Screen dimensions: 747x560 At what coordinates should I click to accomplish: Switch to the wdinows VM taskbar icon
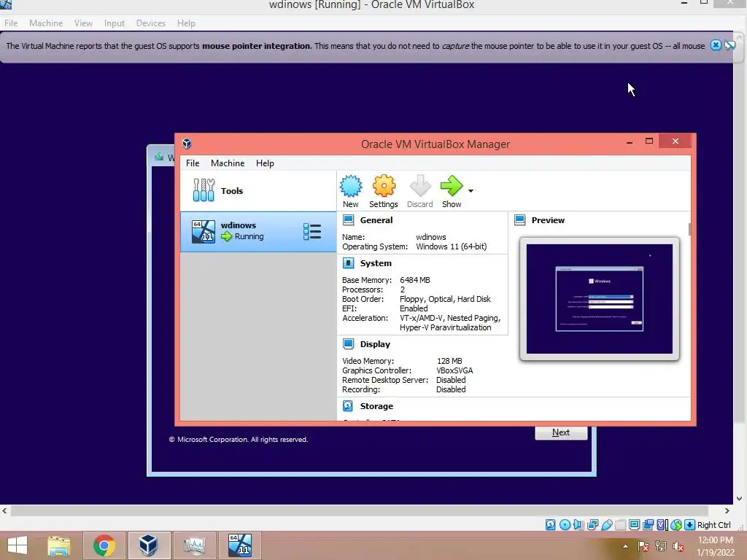pyautogui.click(x=239, y=545)
